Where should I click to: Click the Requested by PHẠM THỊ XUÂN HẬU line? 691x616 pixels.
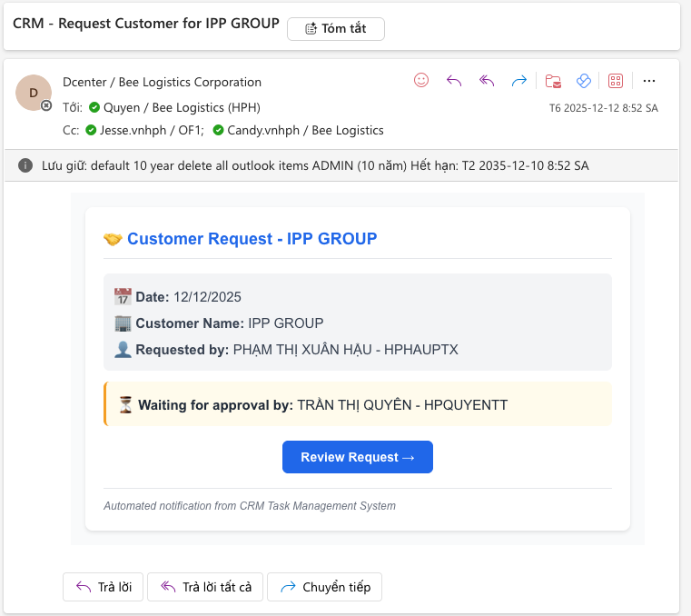click(x=297, y=350)
